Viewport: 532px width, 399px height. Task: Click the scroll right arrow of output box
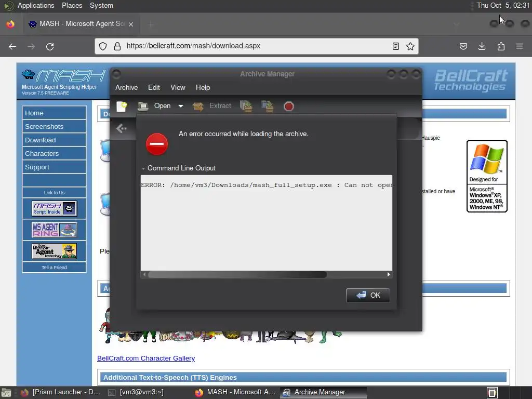click(389, 274)
